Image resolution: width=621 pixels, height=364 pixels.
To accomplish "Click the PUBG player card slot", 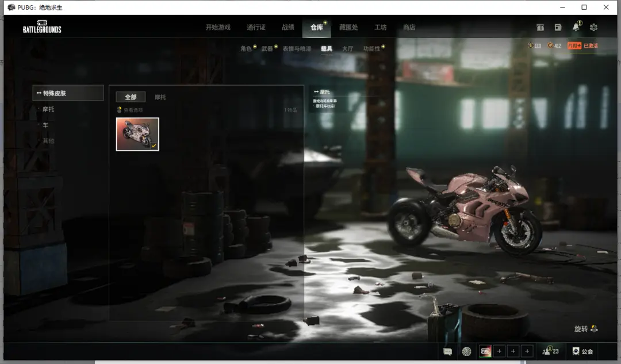I will click(x=485, y=351).
